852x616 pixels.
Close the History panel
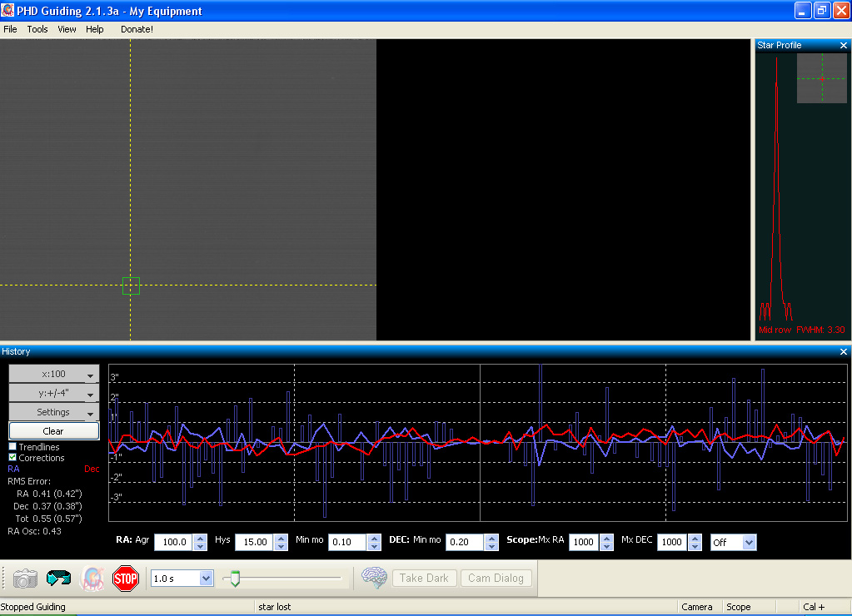[x=844, y=352]
